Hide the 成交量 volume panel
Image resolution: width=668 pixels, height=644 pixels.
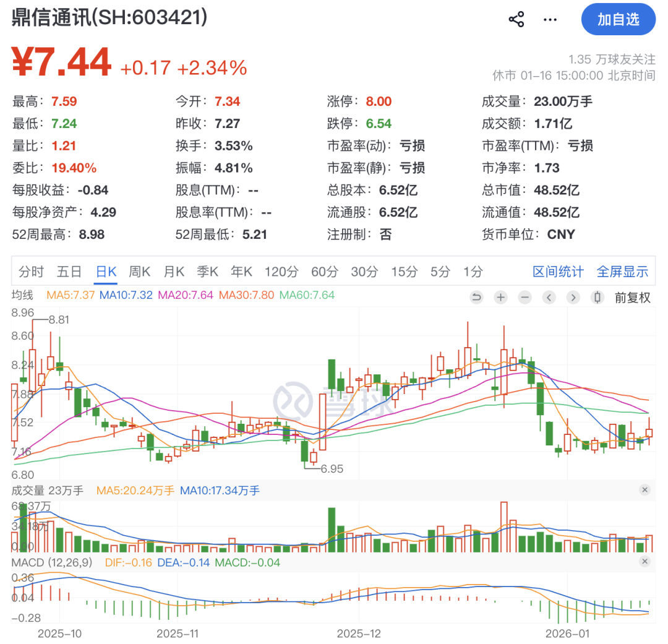click(645, 489)
